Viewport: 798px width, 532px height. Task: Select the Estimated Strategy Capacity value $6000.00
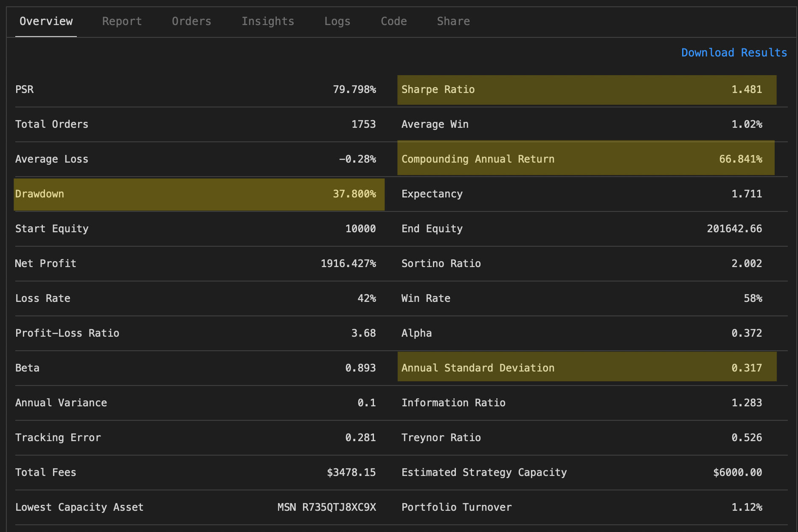pos(738,473)
